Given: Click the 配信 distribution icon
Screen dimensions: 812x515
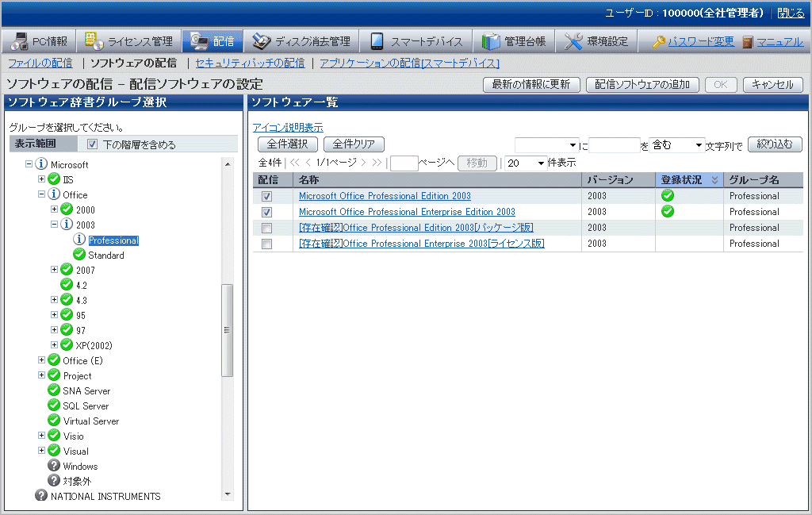Looking at the screenshot, I should click(199, 41).
